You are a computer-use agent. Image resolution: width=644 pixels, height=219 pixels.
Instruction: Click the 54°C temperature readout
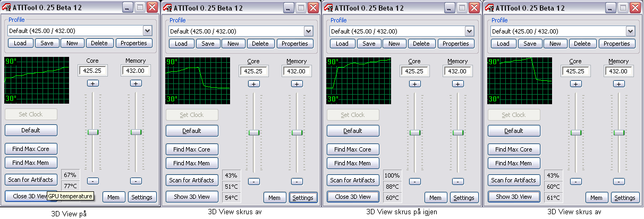(x=231, y=198)
